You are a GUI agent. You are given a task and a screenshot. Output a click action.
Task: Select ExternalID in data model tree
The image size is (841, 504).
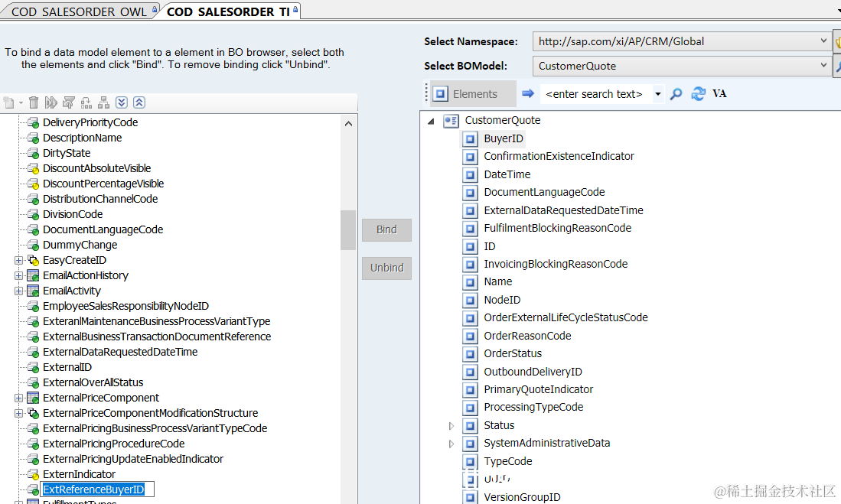(x=67, y=367)
